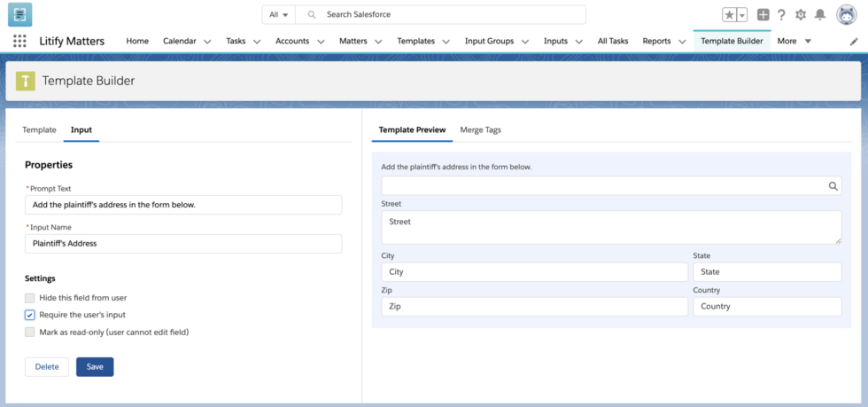The image size is (868, 407).
Task: Click the Street text area
Action: click(x=611, y=227)
